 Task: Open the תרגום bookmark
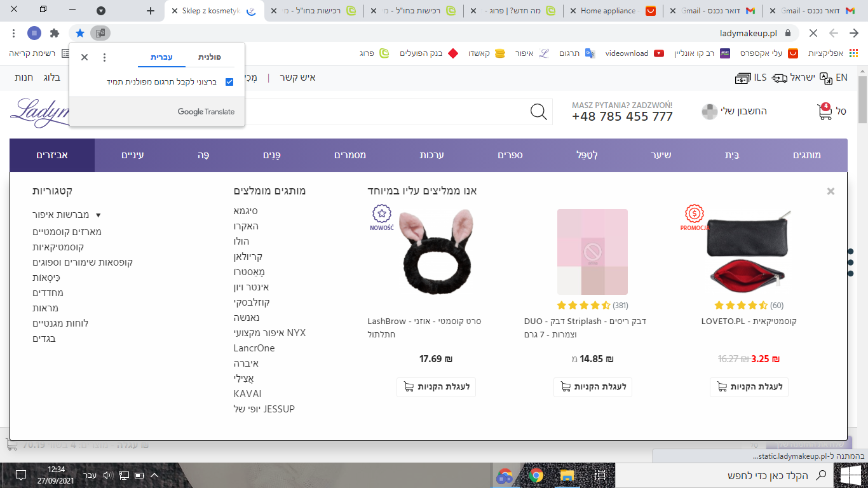click(576, 53)
